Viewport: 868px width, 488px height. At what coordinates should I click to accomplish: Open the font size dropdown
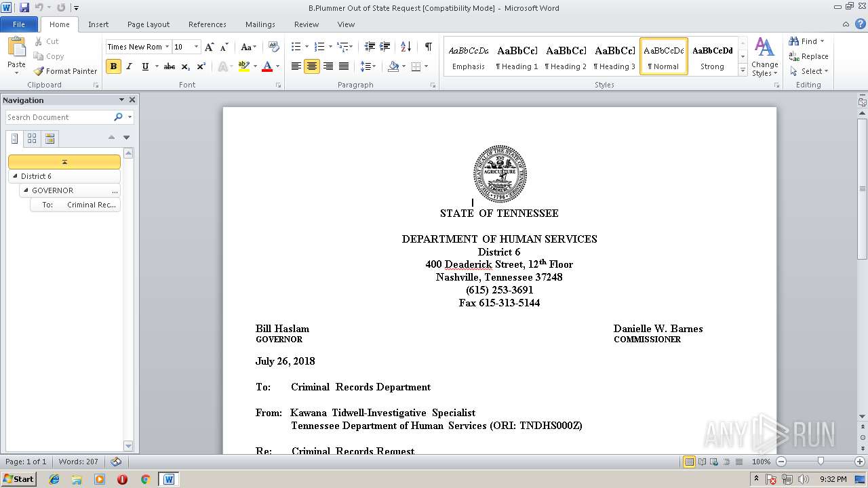coord(197,47)
